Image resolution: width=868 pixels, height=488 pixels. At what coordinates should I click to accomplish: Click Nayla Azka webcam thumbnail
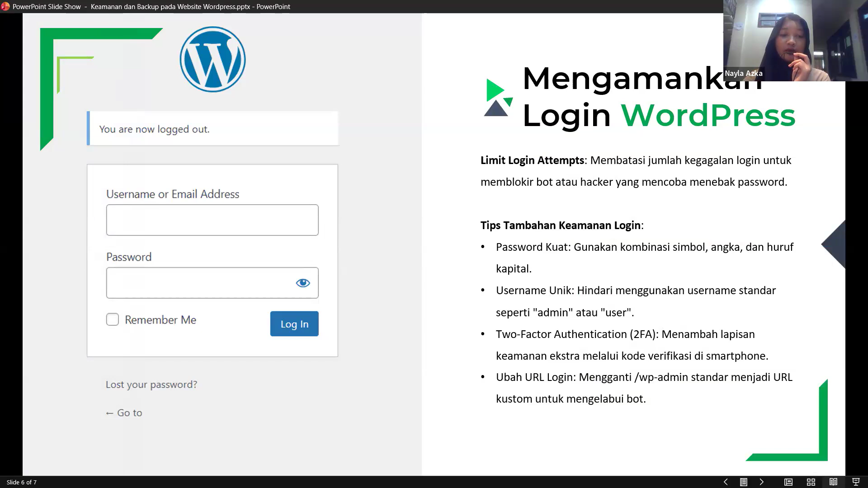click(x=795, y=41)
